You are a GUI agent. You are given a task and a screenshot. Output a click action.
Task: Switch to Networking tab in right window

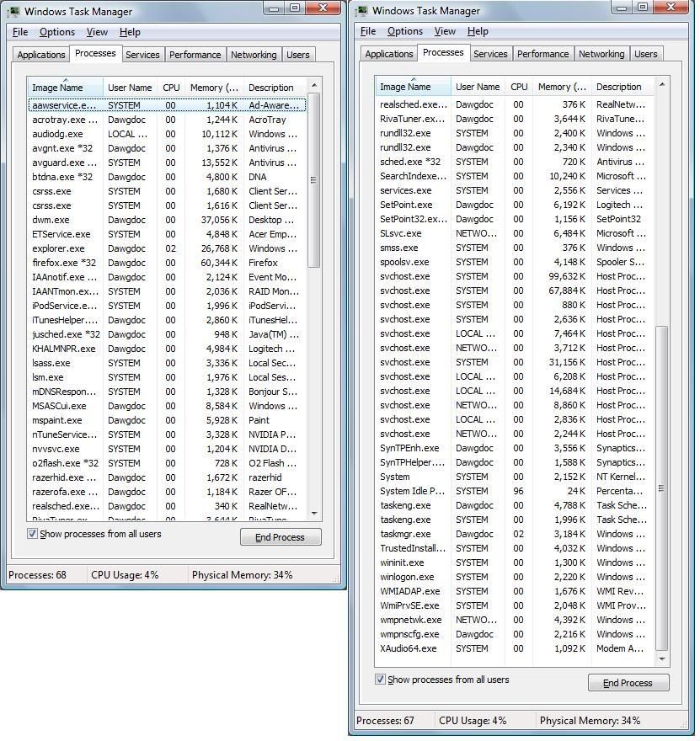[x=601, y=53]
